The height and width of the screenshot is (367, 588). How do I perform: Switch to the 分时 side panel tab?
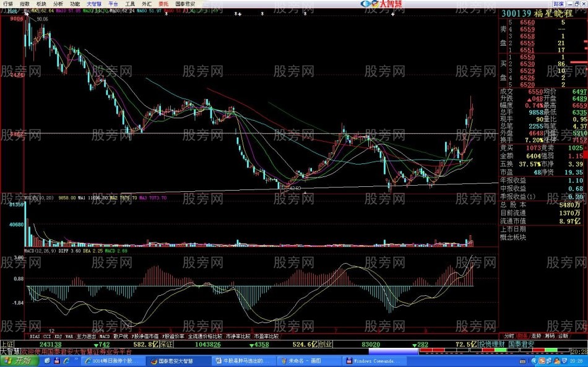(x=509, y=336)
